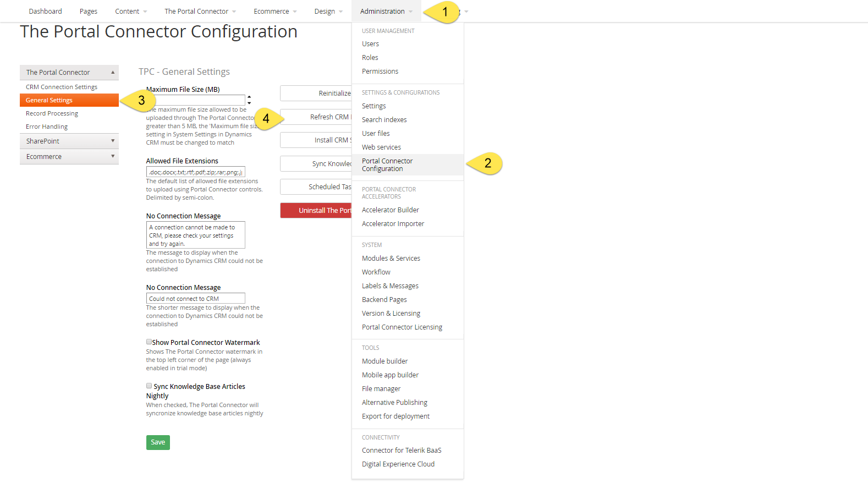Open Accelerator Builder
Screen dimensions: 868x483
tap(391, 210)
